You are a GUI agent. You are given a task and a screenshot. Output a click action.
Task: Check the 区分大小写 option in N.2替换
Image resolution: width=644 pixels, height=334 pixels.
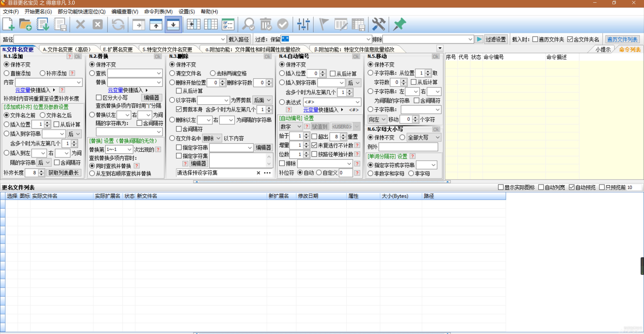pyautogui.click(x=99, y=97)
